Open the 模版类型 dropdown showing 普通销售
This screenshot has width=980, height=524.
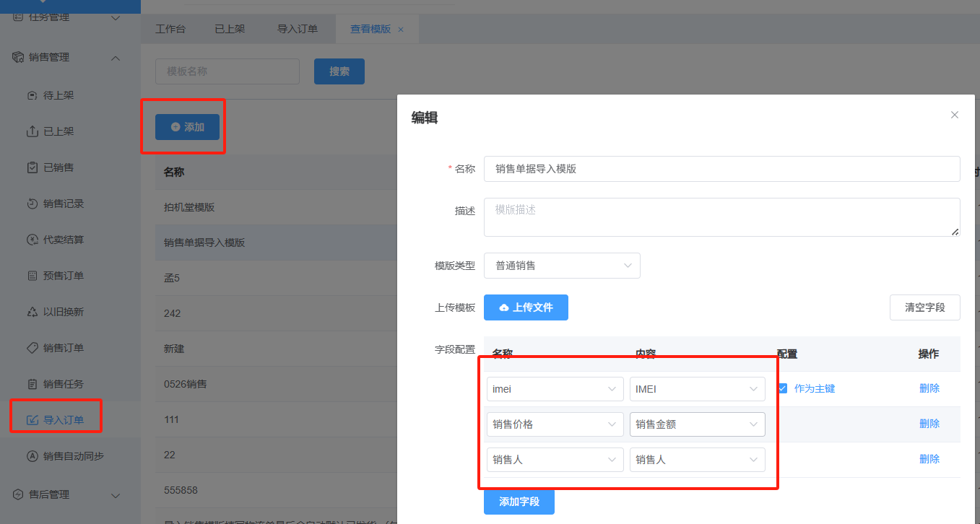point(562,266)
